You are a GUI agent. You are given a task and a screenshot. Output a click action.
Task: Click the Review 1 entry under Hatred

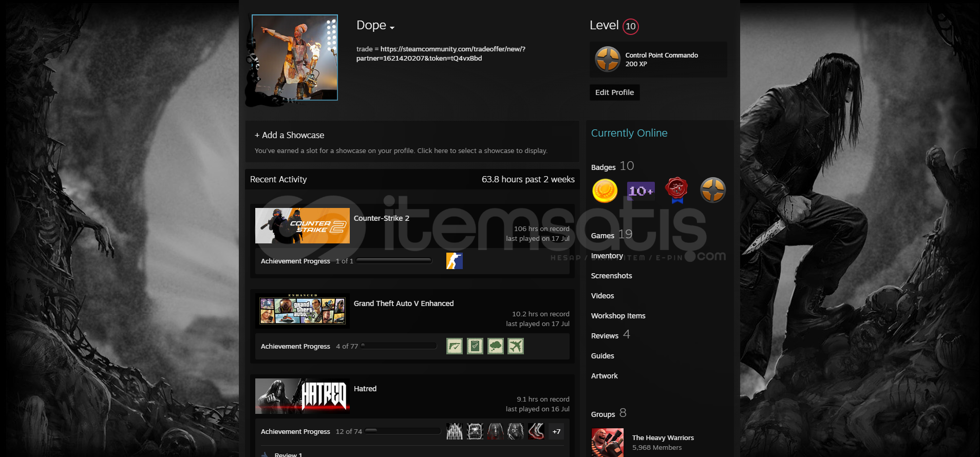pyautogui.click(x=288, y=454)
